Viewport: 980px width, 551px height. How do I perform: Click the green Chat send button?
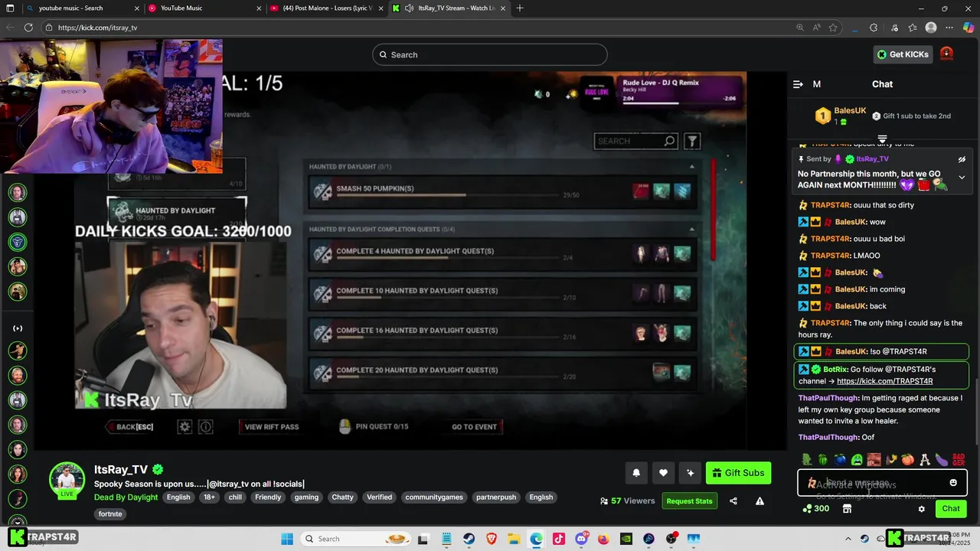pos(951,509)
